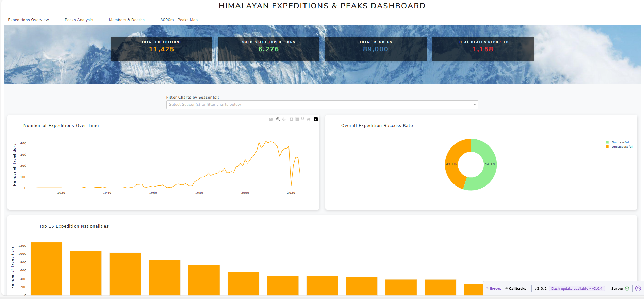
Task: Click the Autoscale icon on line chart
Action: click(x=302, y=119)
